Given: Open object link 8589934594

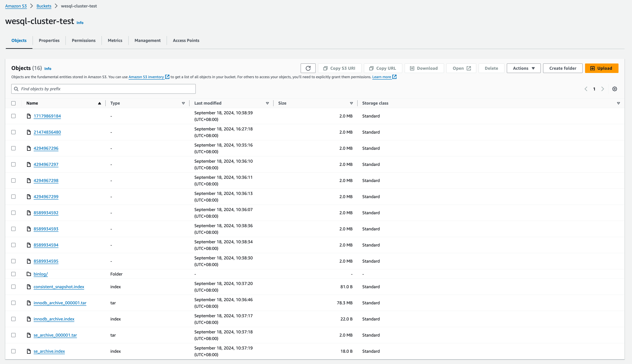Looking at the screenshot, I should click(x=46, y=245).
